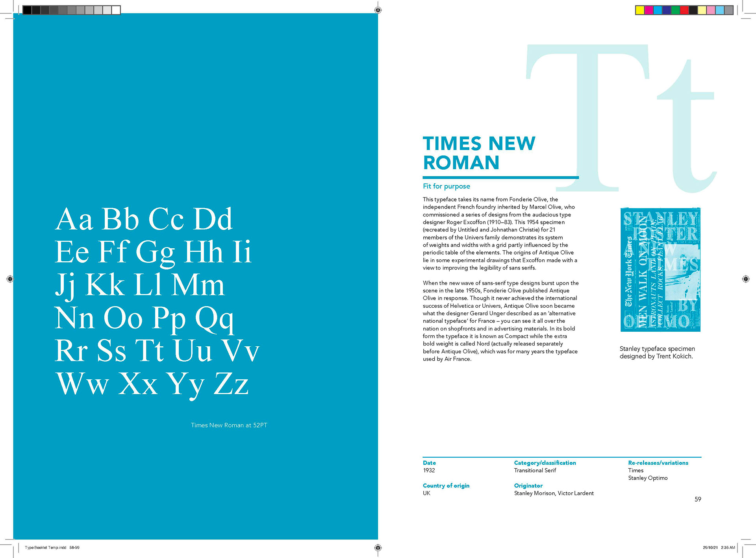
Task: Click the yellow swatch in the color bar
Action: (640, 10)
